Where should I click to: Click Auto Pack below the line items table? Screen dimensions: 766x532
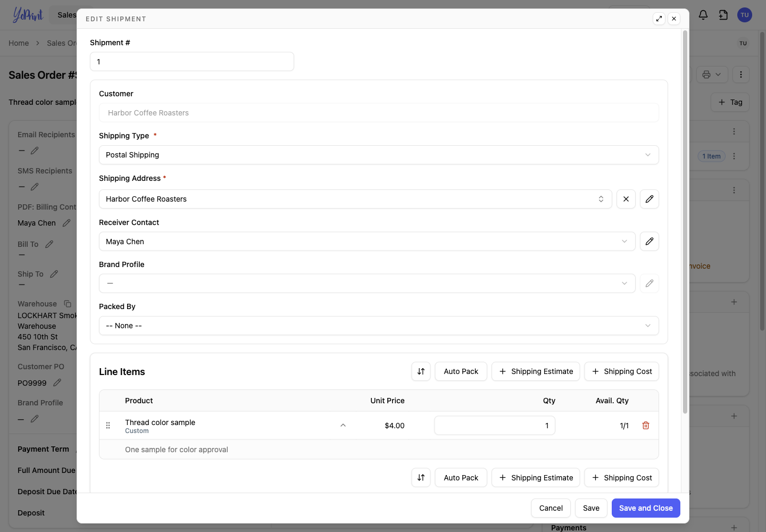(x=461, y=478)
